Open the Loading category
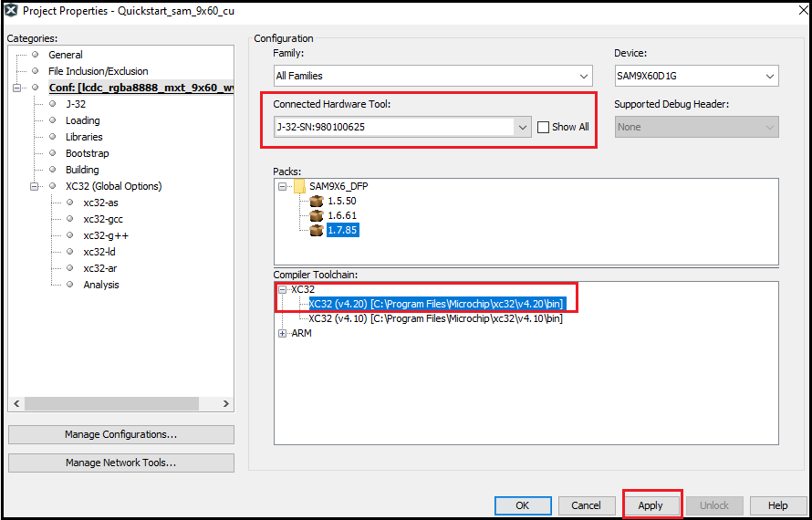Viewport: 812px width, 520px height. pyautogui.click(x=82, y=120)
